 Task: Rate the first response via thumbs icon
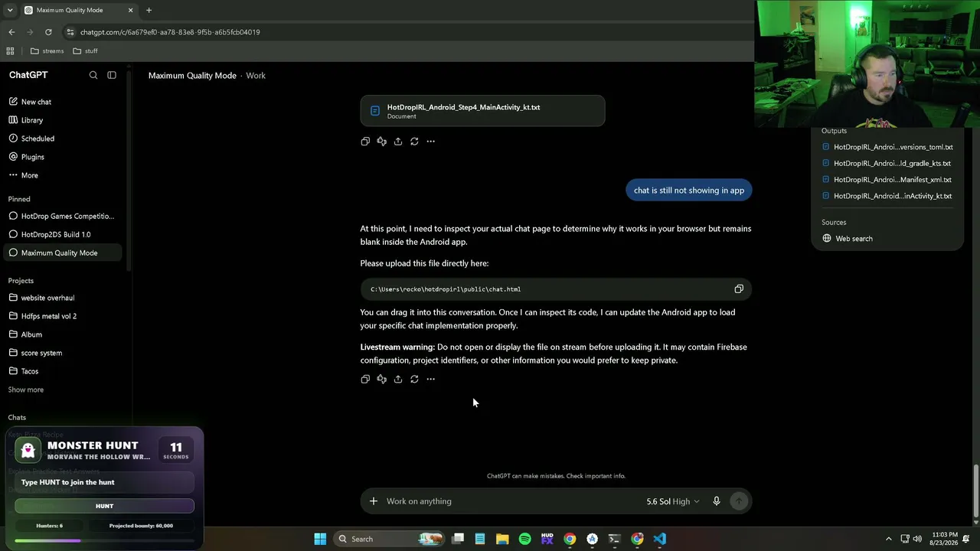[381, 142]
